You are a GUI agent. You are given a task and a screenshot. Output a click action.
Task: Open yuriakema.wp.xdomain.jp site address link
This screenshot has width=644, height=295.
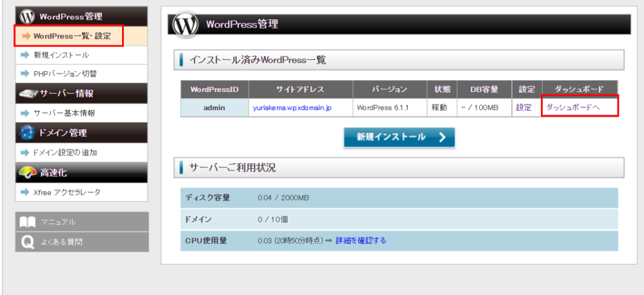coord(292,108)
